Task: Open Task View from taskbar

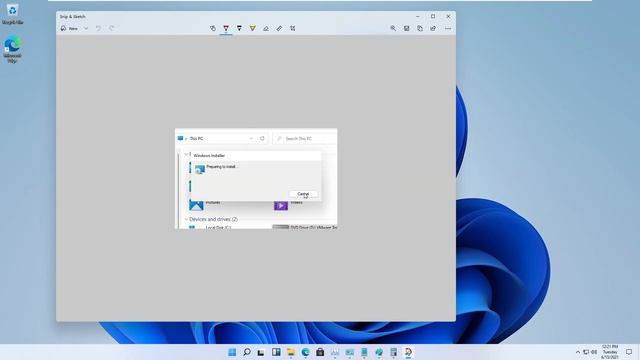Action: point(261,352)
